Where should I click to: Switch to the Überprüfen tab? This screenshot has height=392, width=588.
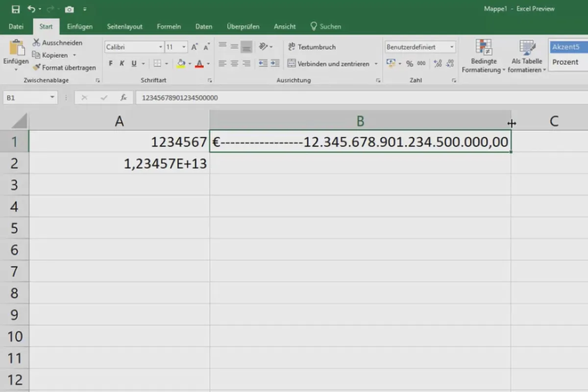(x=243, y=26)
